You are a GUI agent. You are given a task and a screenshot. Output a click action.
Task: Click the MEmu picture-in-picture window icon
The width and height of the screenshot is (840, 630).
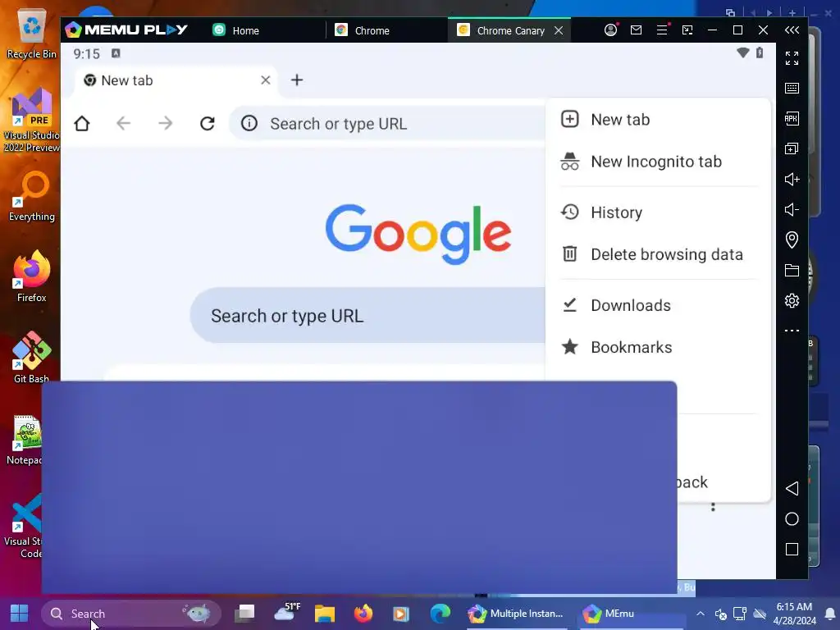point(687,30)
